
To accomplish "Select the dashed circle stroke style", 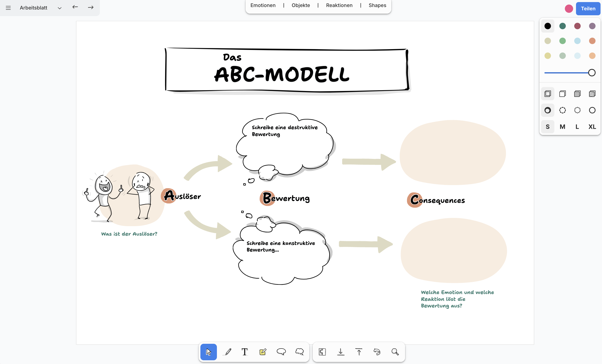I will coord(562,110).
